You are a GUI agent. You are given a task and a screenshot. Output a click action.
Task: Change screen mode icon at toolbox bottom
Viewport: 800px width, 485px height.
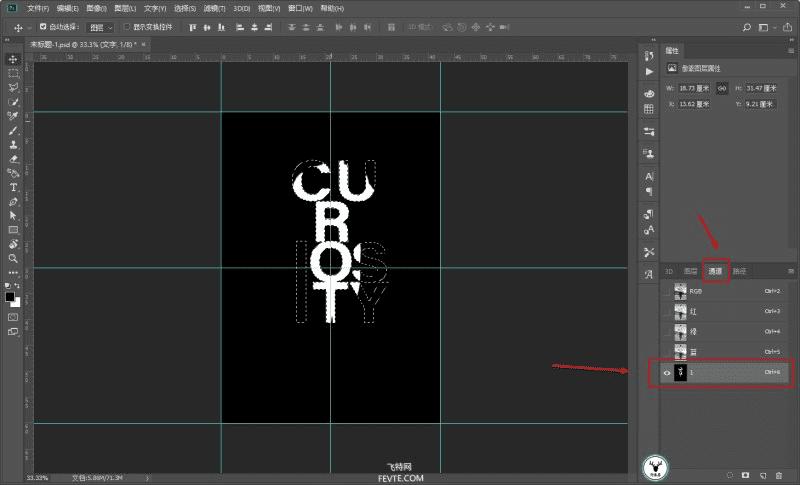(x=13, y=331)
